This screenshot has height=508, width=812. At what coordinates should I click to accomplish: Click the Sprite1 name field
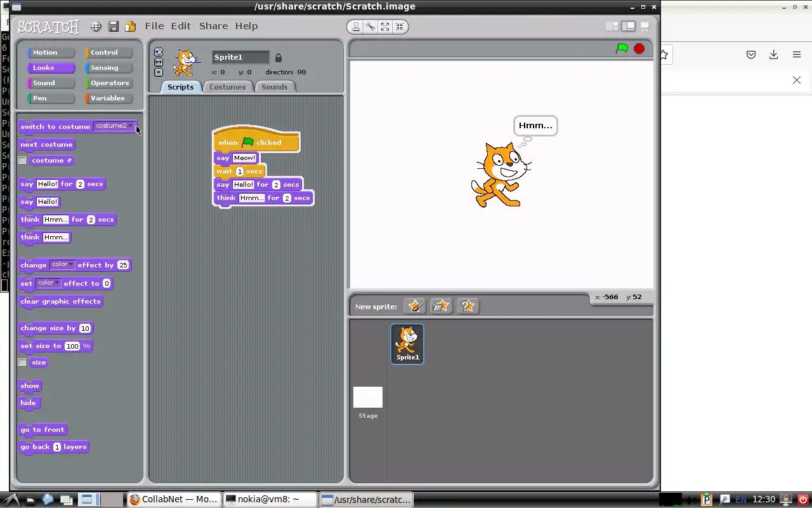(x=240, y=57)
